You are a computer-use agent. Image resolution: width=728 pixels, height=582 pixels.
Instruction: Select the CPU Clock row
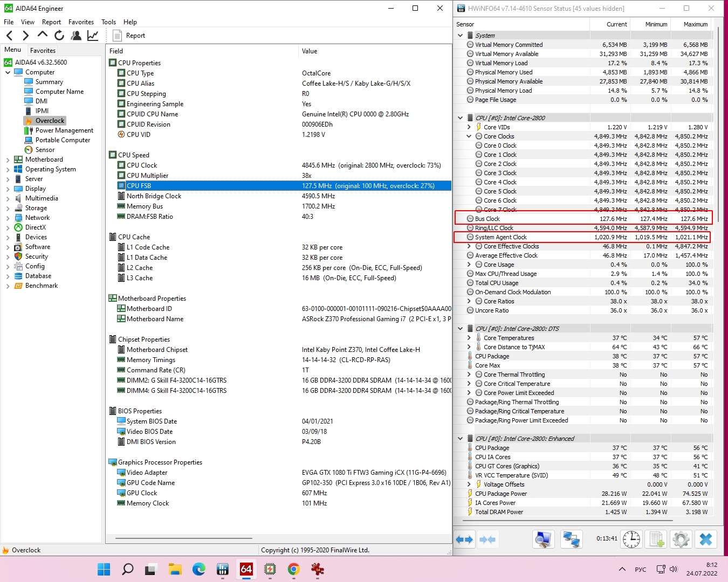click(x=279, y=165)
